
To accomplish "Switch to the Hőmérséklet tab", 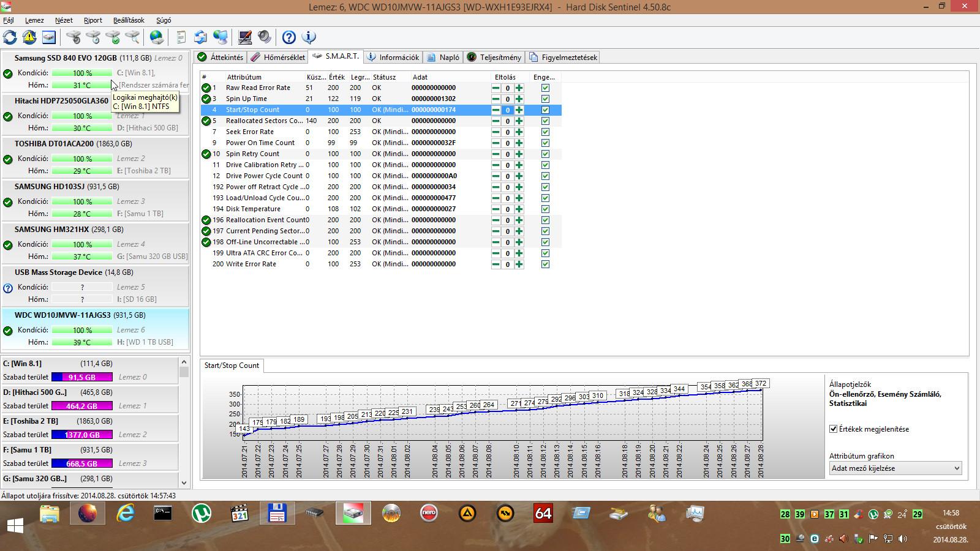I will (277, 57).
